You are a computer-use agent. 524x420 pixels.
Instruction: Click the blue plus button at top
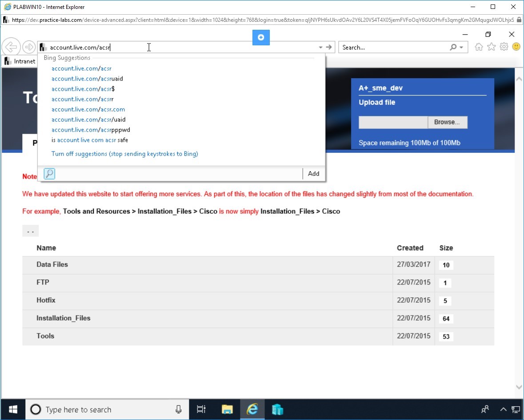click(x=261, y=37)
